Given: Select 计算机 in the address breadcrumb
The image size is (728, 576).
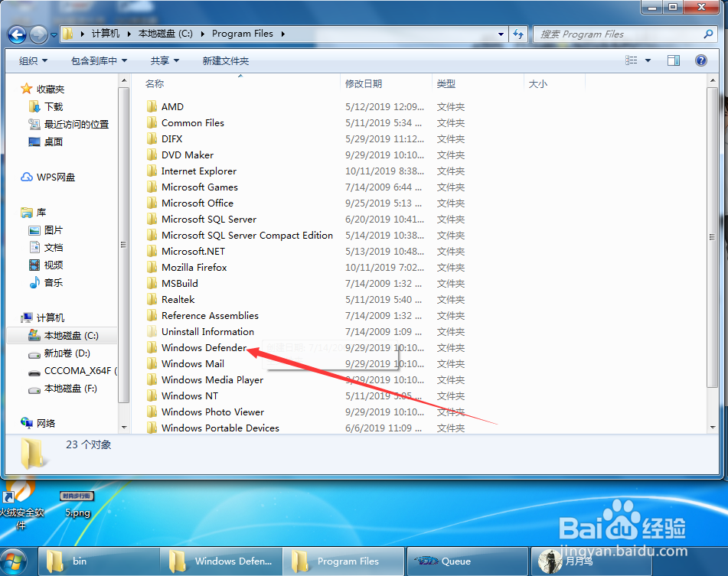Looking at the screenshot, I should pyautogui.click(x=106, y=34).
